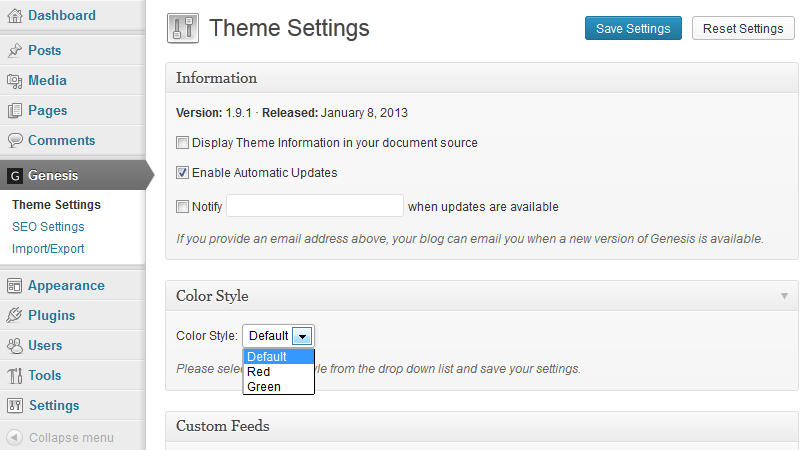Click the Reset Settings button
This screenshot has width=805, height=450.
743,28
